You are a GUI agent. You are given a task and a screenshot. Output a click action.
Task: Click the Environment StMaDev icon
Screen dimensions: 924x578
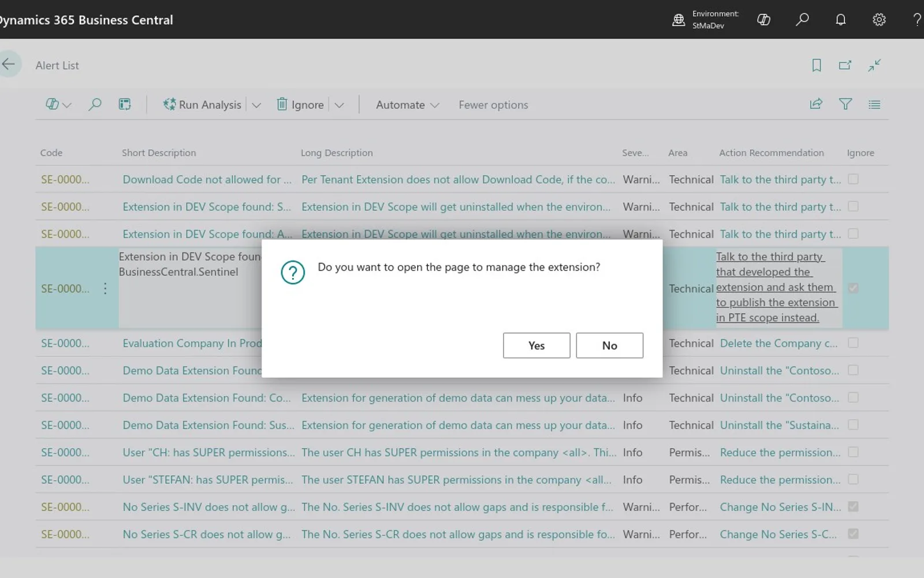click(x=679, y=20)
